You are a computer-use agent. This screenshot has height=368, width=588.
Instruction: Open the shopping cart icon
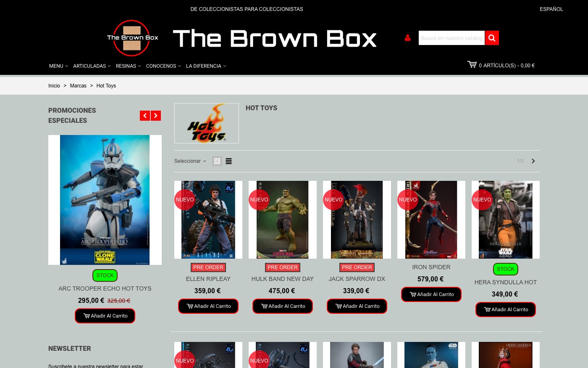point(472,64)
